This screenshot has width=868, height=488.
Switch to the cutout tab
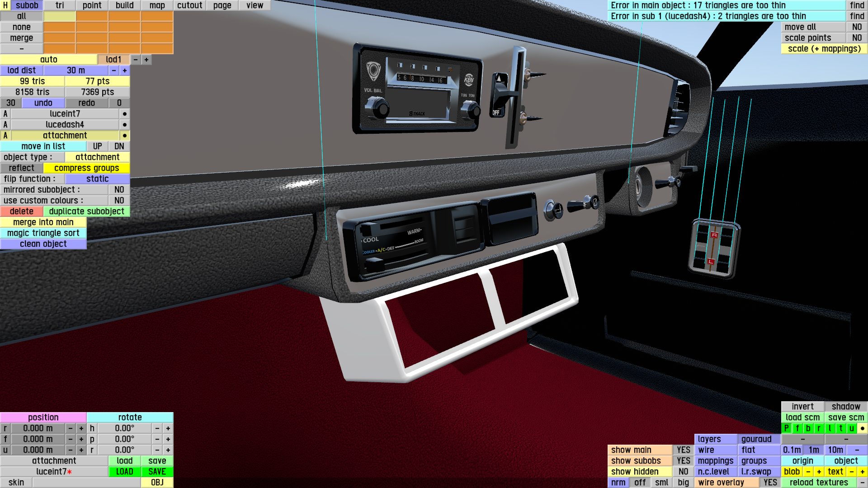tap(189, 5)
